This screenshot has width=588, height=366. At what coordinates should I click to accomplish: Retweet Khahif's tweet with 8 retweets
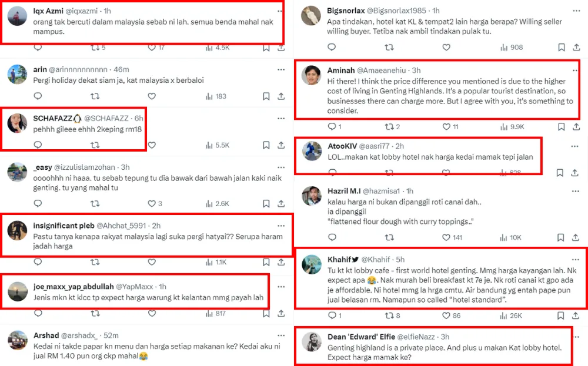(x=389, y=315)
